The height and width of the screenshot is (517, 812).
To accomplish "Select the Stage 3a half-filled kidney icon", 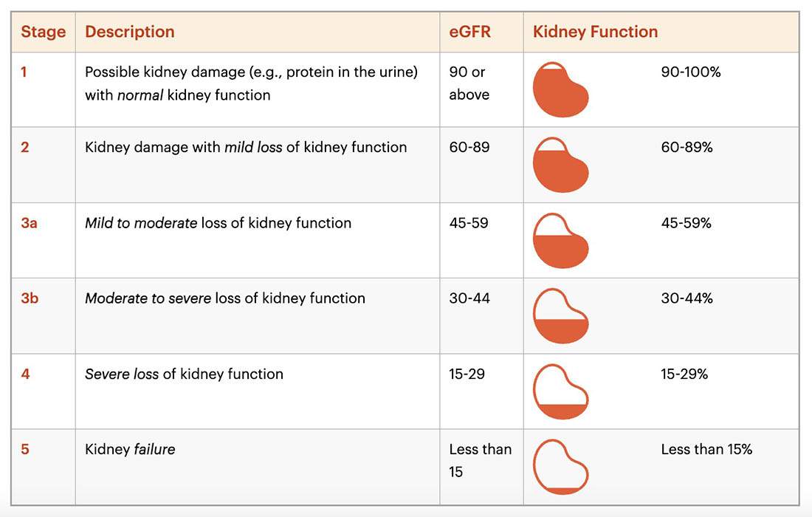I will tap(561, 240).
